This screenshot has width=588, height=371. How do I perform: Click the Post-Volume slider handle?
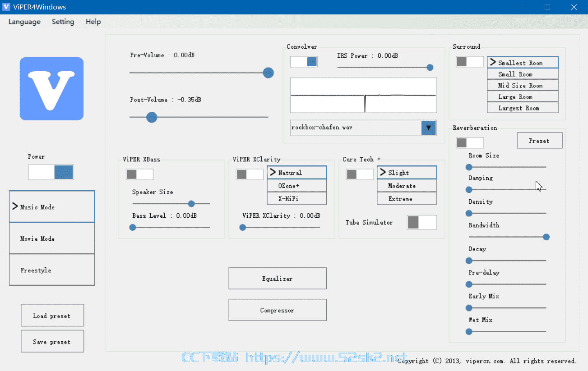[x=152, y=117]
